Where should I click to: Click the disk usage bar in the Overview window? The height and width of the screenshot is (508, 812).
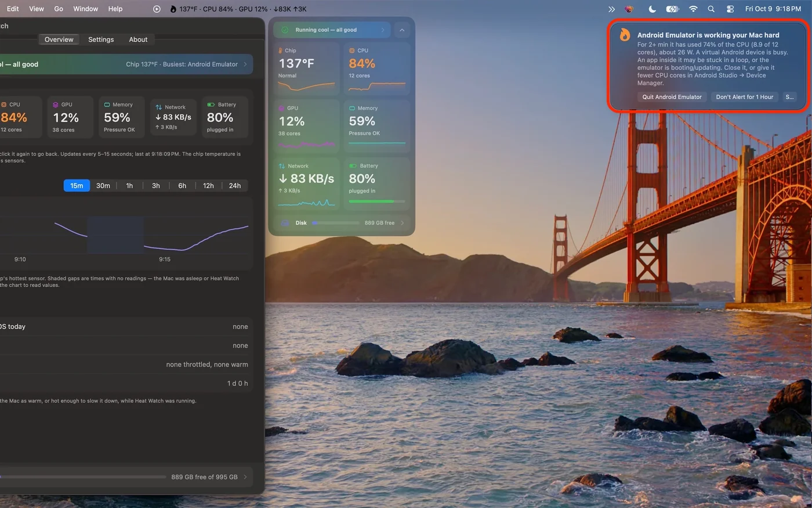(83, 477)
